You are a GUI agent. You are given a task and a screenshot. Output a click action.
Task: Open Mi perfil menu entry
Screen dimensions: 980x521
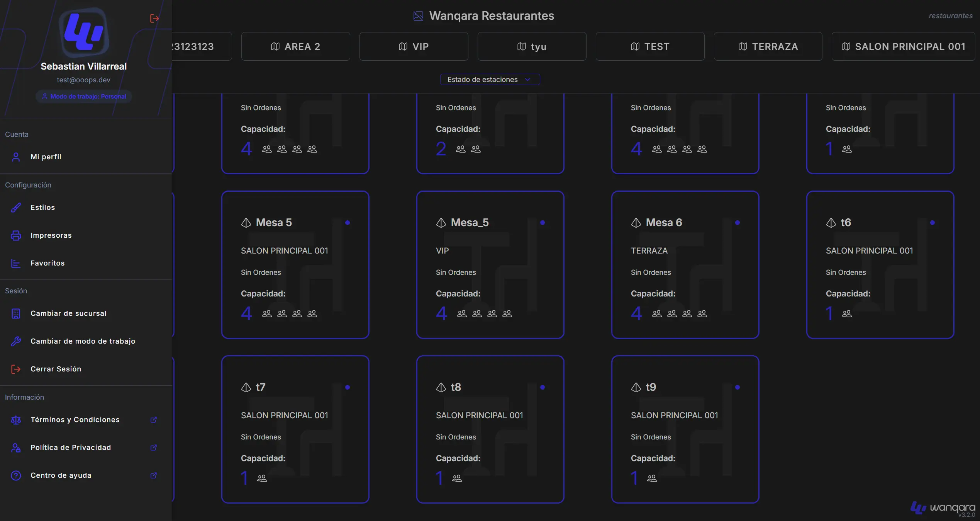(86, 157)
